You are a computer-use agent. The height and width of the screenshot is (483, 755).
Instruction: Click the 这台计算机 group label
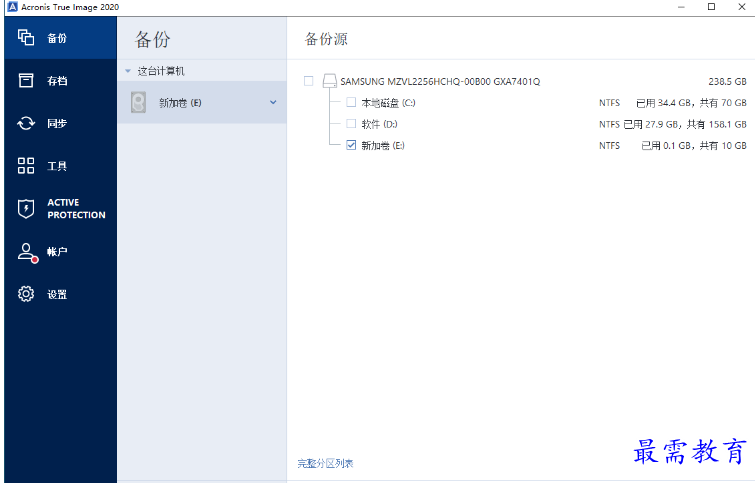pos(161,71)
